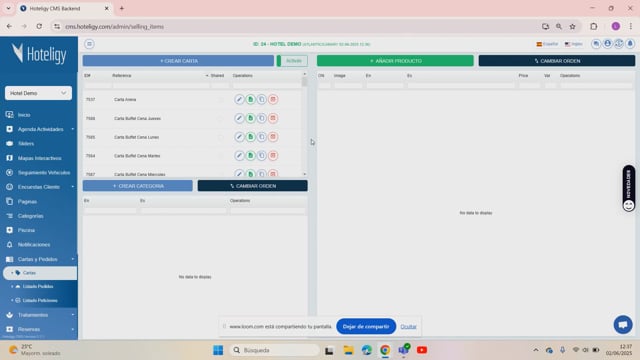
Task: Duplicate Carta Buffet Cena Martes using copy icon
Action: point(262,156)
